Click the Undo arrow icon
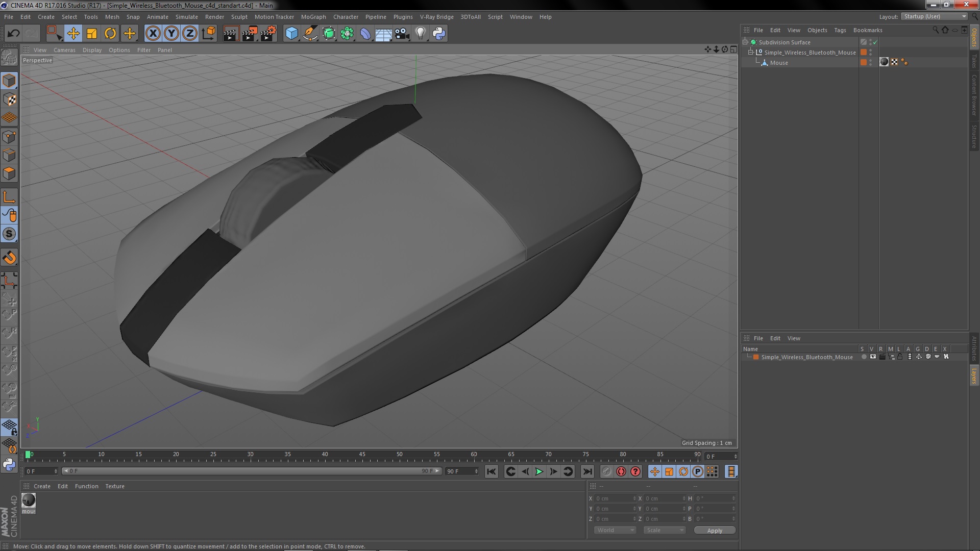 click(x=13, y=34)
